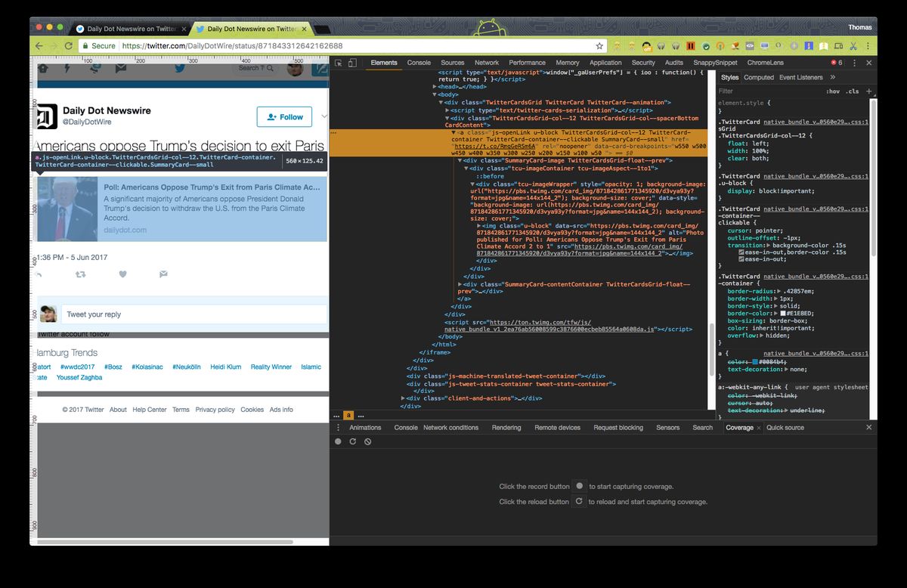This screenshot has width=907, height=588.
Task: Start recording coverage in drawer toolbar
Action: click(338, 441)
